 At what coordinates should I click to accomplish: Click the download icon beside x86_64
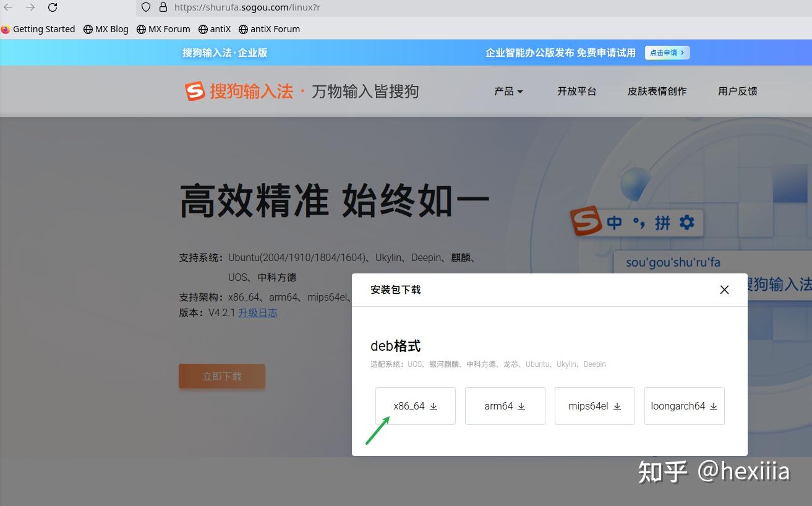(434, 406)
